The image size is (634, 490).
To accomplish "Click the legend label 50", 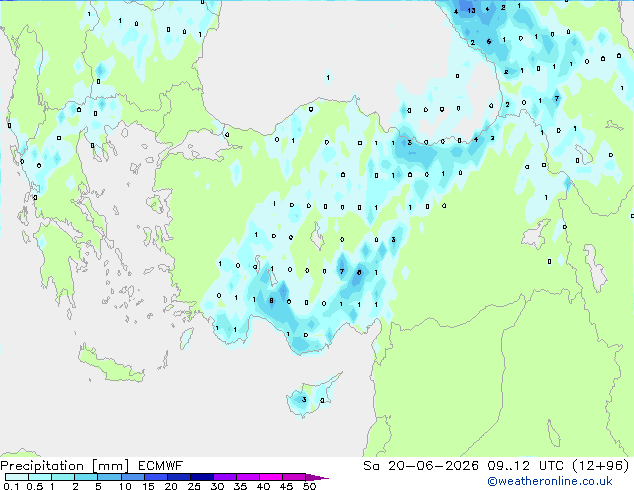I will click(x=309, y=486).
